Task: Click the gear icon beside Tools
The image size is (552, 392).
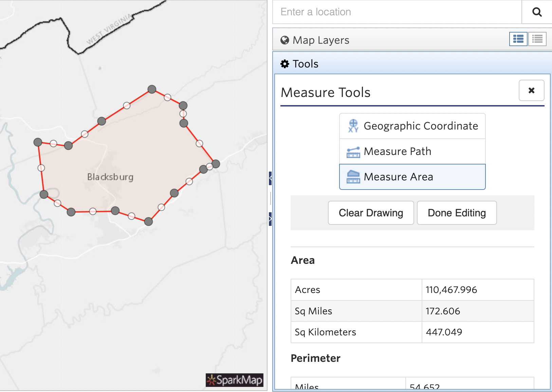Action: (x=285, y=64)
